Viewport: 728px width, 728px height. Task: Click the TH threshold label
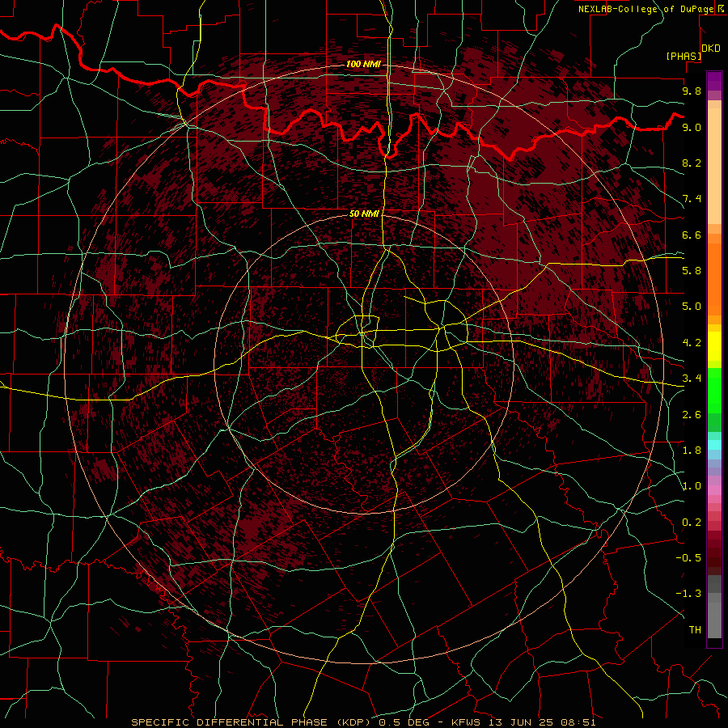pyautogui.click(x=695, y=630)
